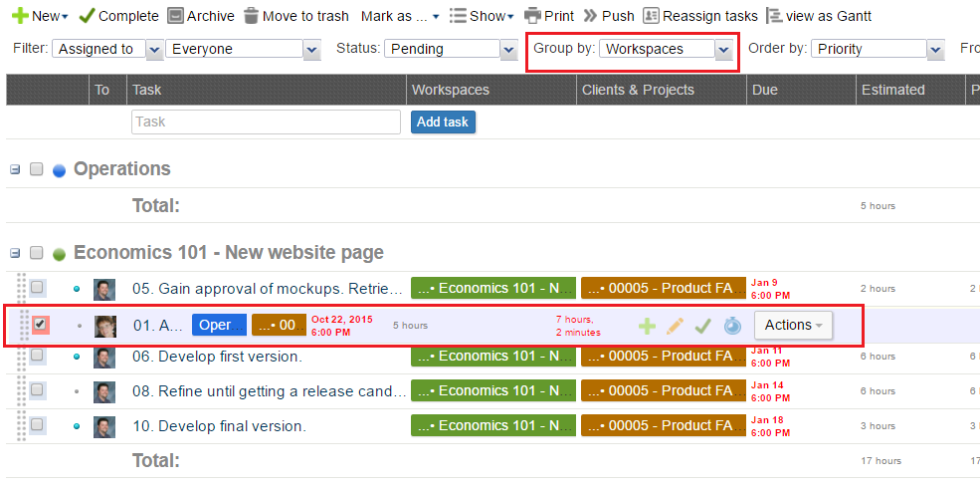This screenshot has width=980, height=487.
Task: Click the blue timer clock icon
Action: click(x=732, y=326)
